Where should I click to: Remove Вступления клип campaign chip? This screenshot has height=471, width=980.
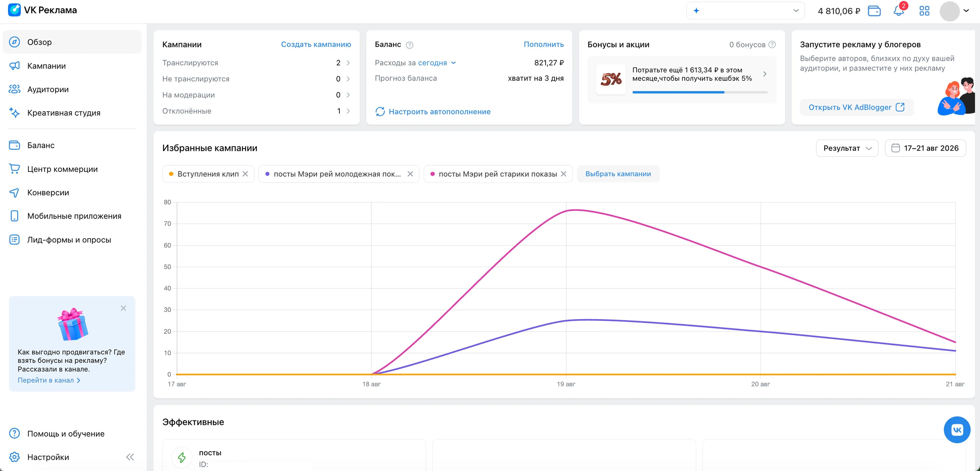(245, 174)
